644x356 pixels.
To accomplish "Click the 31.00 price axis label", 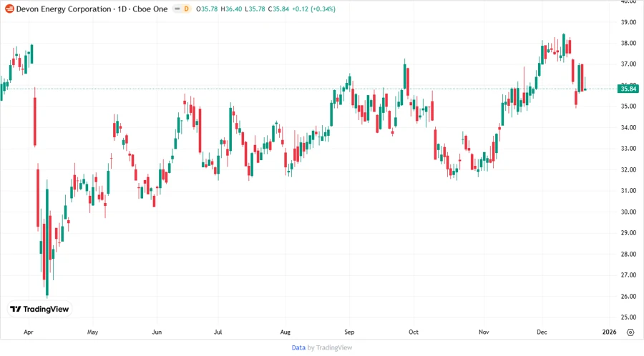I will pos(628,191).
